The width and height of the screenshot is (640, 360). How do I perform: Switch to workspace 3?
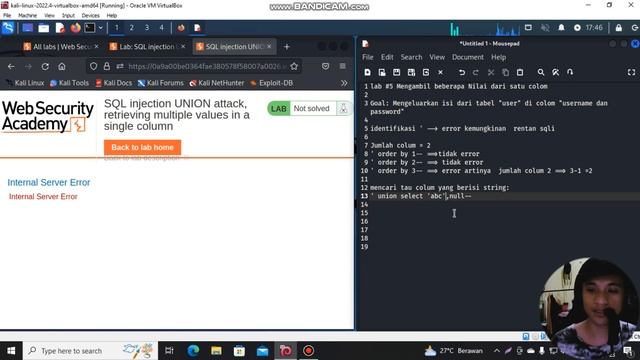[x=147, y=28]
